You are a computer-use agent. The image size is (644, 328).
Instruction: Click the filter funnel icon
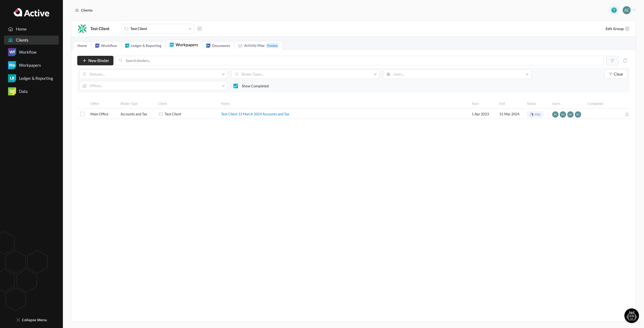[x=612, y=61]
